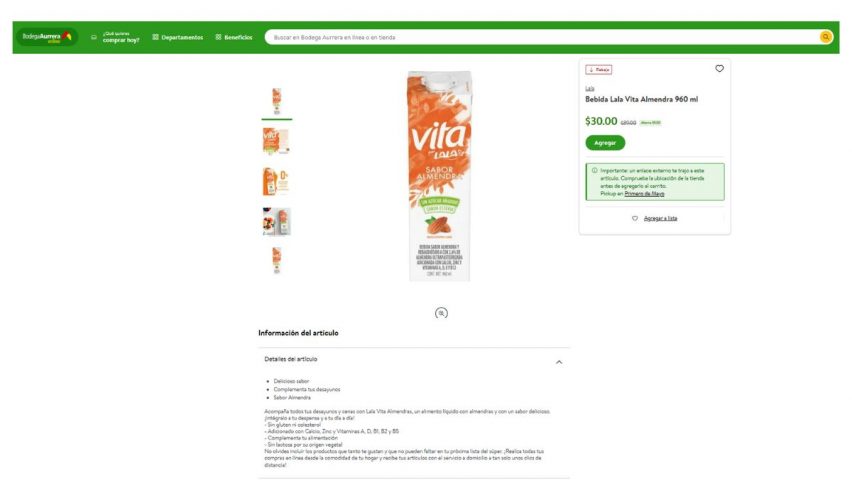Focus the Buscar en Bodega Aurrera search field
This screenshot has width=852, height=502.
coord(543,37)
